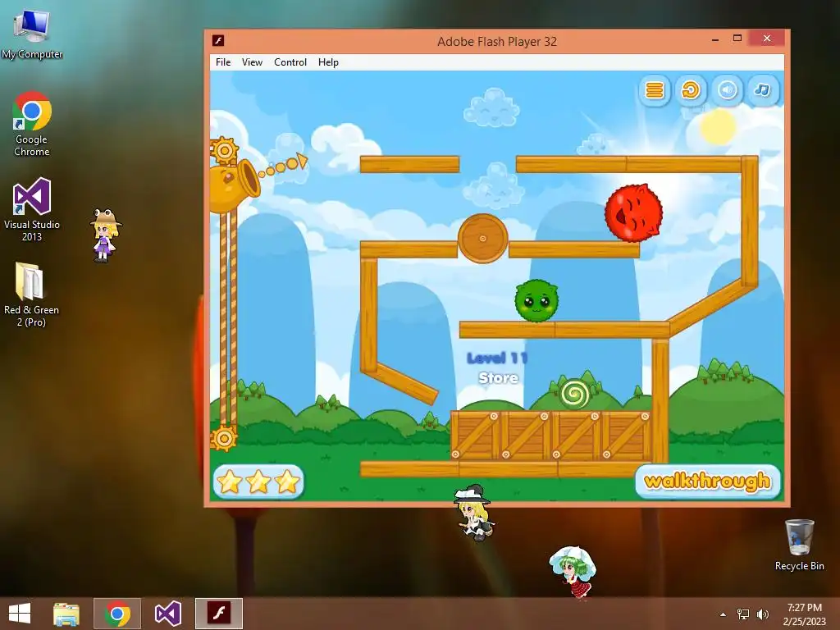Maximize the Adobe Flash Player window
This screenshot has height=630, width=840.
[737, 39]
